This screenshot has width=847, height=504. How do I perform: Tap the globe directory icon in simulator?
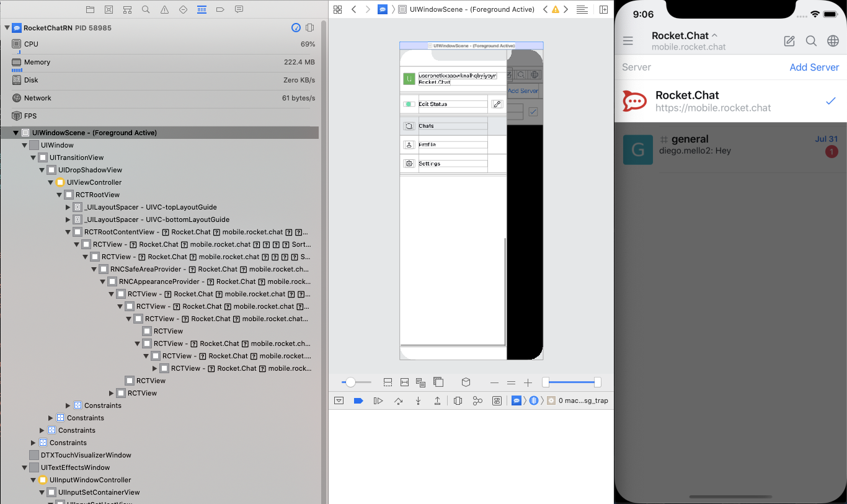click(833, 41)
